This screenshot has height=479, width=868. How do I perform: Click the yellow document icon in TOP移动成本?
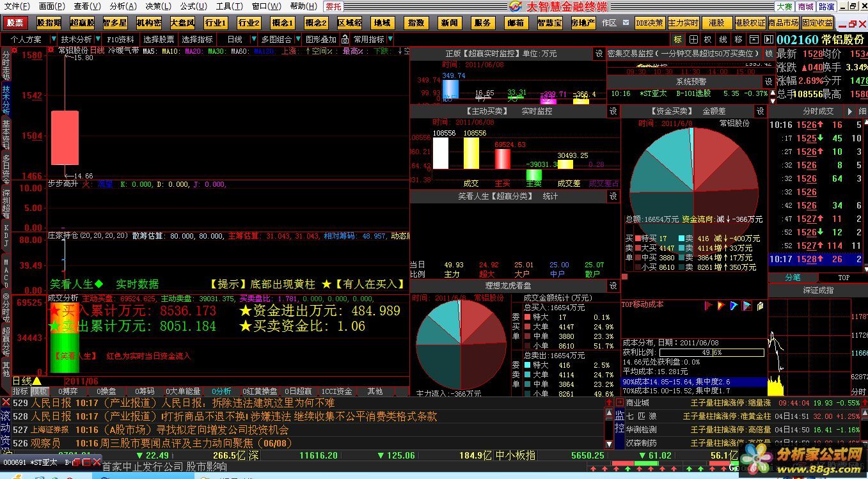(x=760, y=306)
